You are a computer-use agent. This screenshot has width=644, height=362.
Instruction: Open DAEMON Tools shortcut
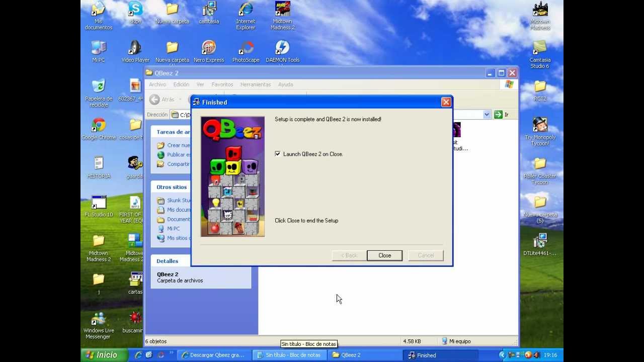tap(282, 51)
